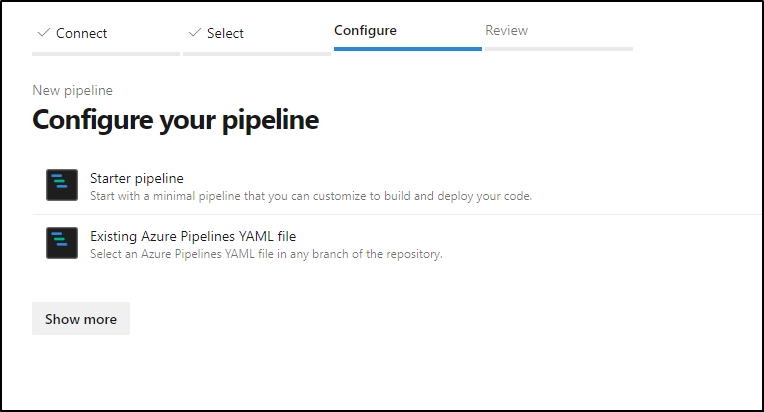764x412 pixels.
Task: Open the Configure step tab
Action: click(365, 30)
